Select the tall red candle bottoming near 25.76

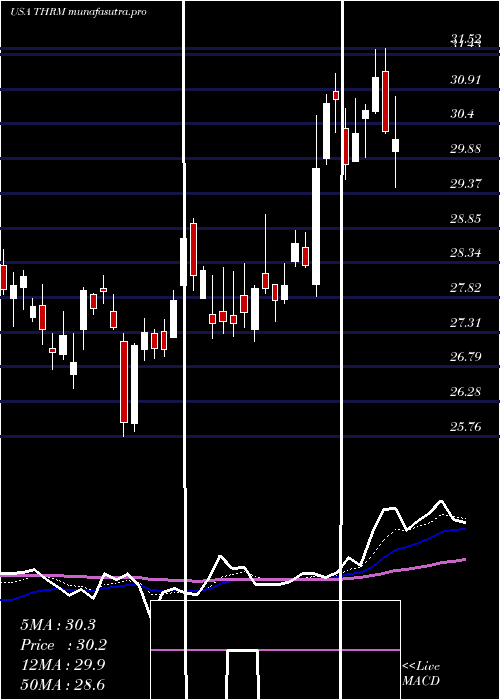tap(124, 384)
